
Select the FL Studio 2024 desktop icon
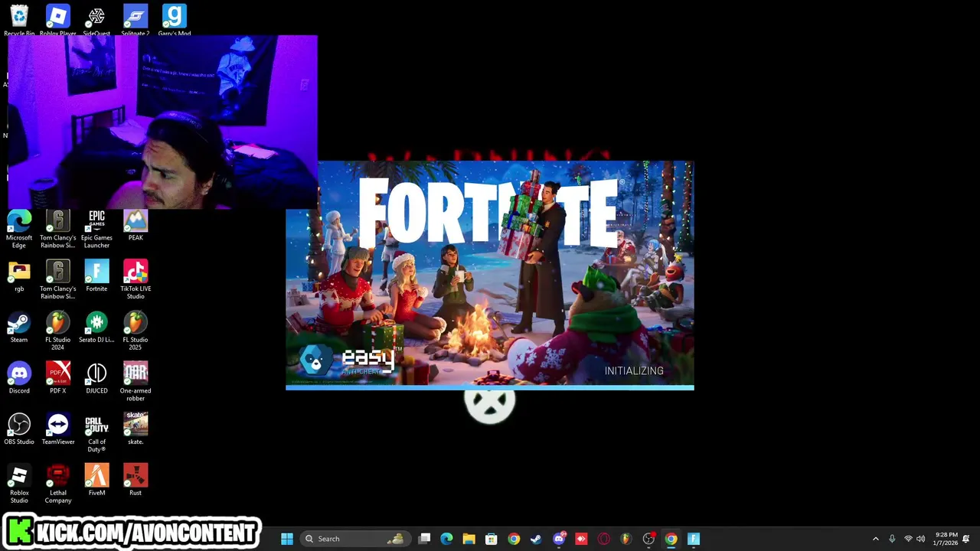(x=57, y=331)
